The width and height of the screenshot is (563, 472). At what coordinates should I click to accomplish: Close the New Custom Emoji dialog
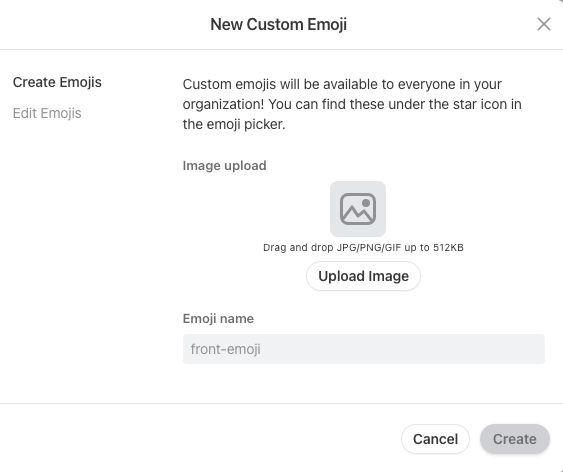(544, 24)
